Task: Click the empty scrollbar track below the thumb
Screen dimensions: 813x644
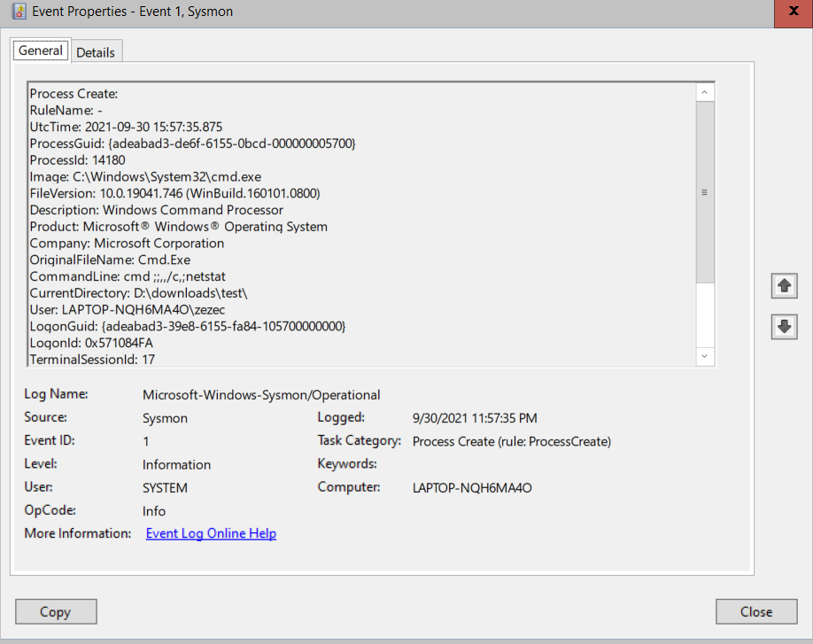Action: tap(704, 315)
